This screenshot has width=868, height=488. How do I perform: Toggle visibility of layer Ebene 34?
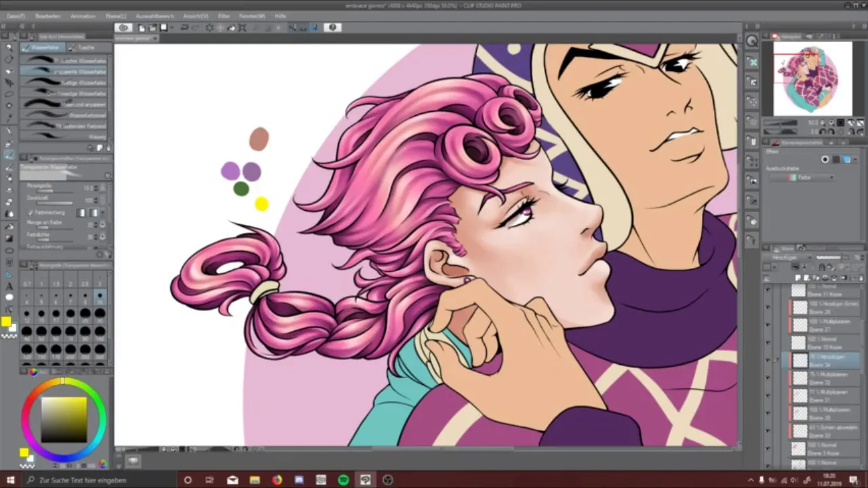point(768,361)
